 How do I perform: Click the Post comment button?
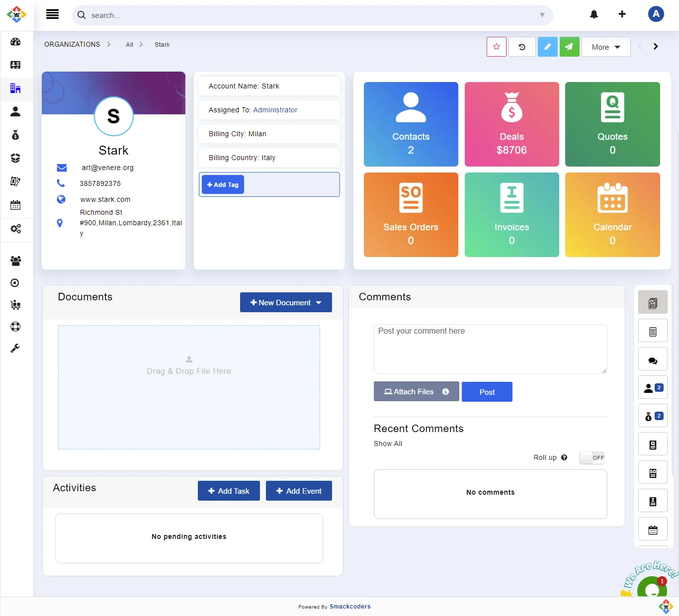487,392
